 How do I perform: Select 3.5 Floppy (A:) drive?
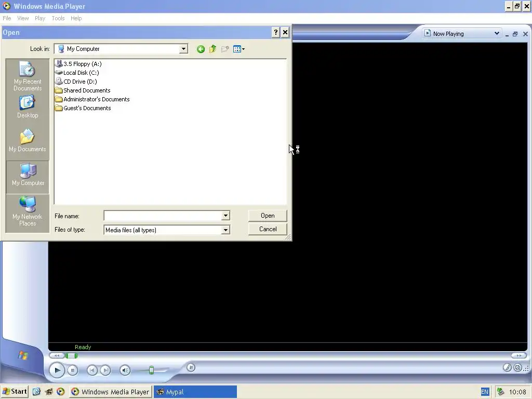coord(78,64)
